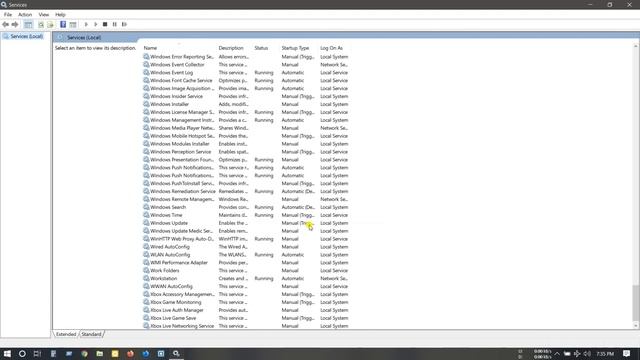
Task: Select Windows Management Instrumentation service
Action: pyautogui.click(x=246, y=120)
